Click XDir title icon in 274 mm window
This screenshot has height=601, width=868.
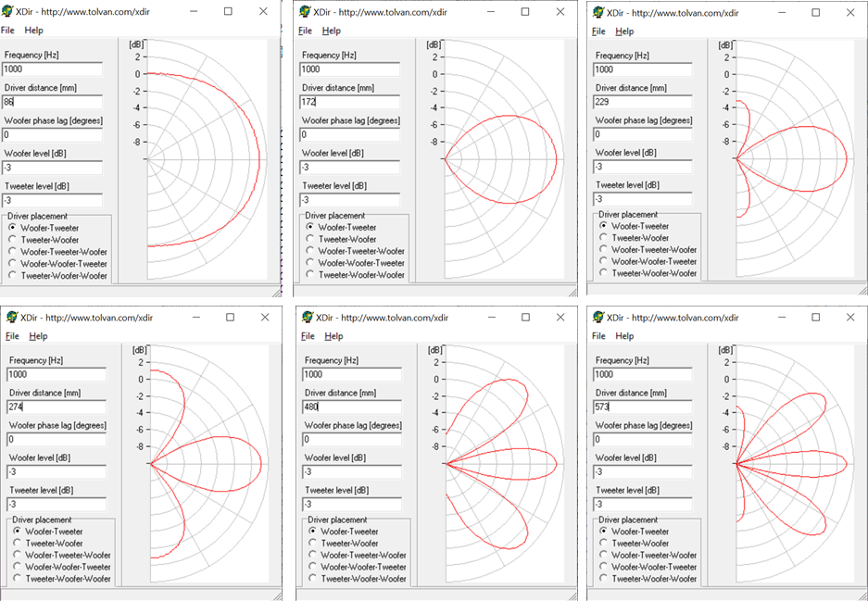[12, 317]
